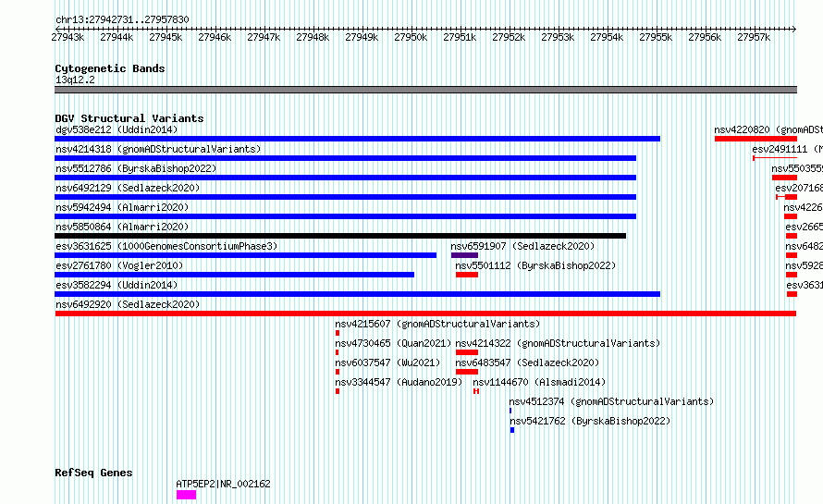
Task: Select the nsv4512374 (gnomADStructuralVariants) label
Action: (x=611, y=401)
